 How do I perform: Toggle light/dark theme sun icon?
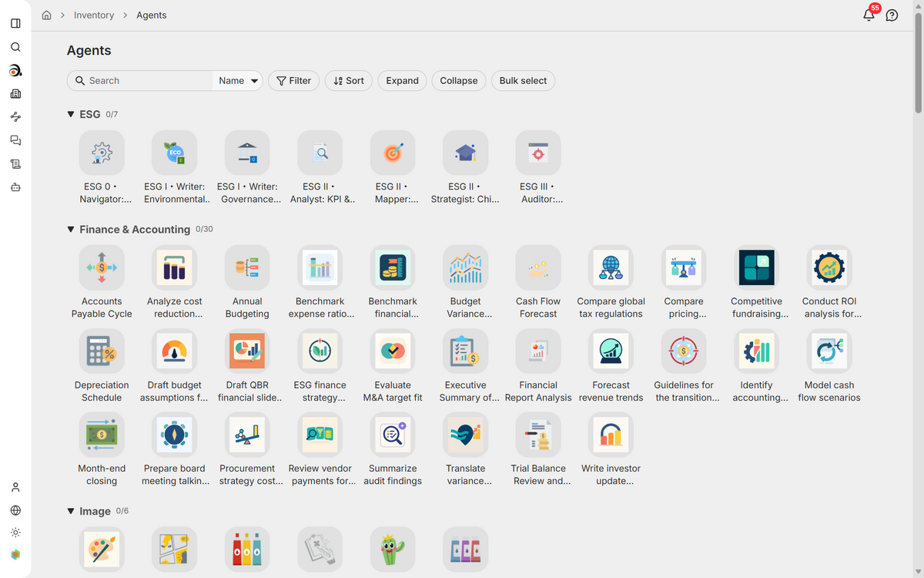(15, 533)
